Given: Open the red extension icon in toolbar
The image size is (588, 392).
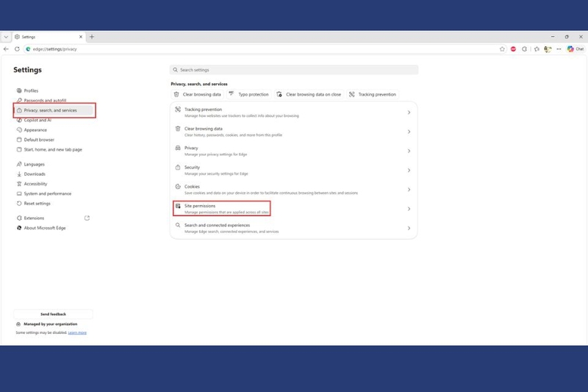Looking at the screenshot, I should pyautogui.click(x=513, y=49).
